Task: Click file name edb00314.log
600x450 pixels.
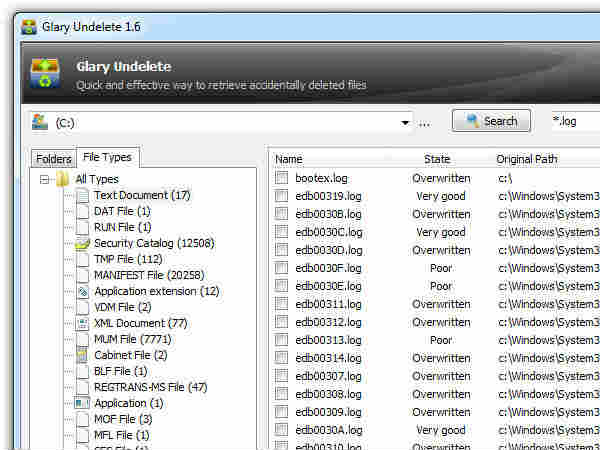Action: [328, 358]
